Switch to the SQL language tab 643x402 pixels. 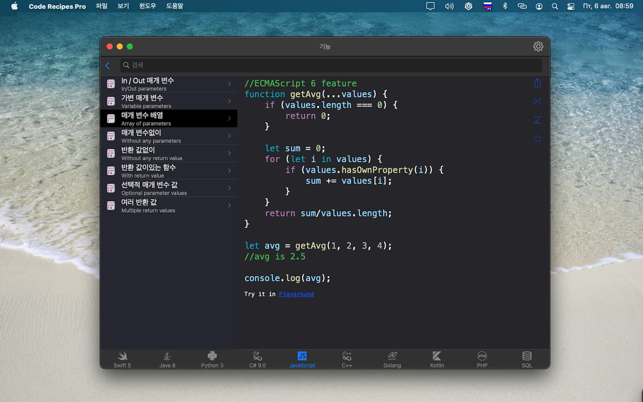[527, 359]
